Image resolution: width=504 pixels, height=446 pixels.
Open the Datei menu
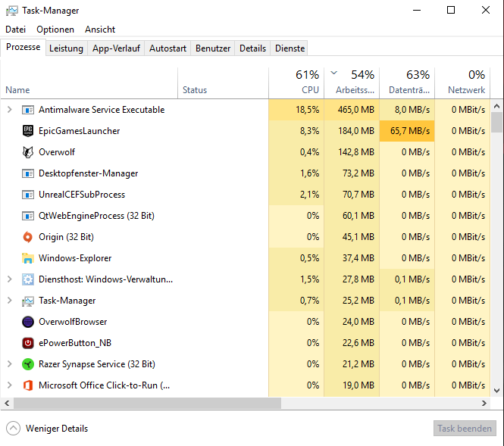[15, 30]
